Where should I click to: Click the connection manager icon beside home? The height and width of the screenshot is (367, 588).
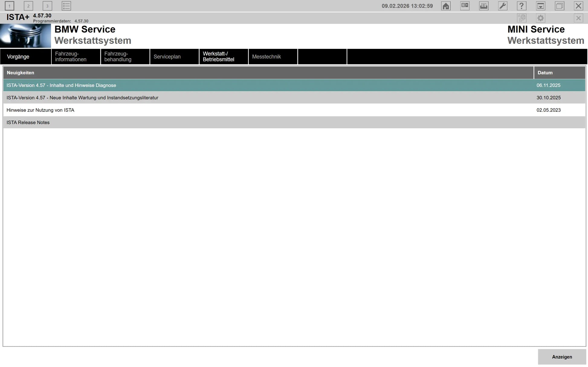click(465, 6)
